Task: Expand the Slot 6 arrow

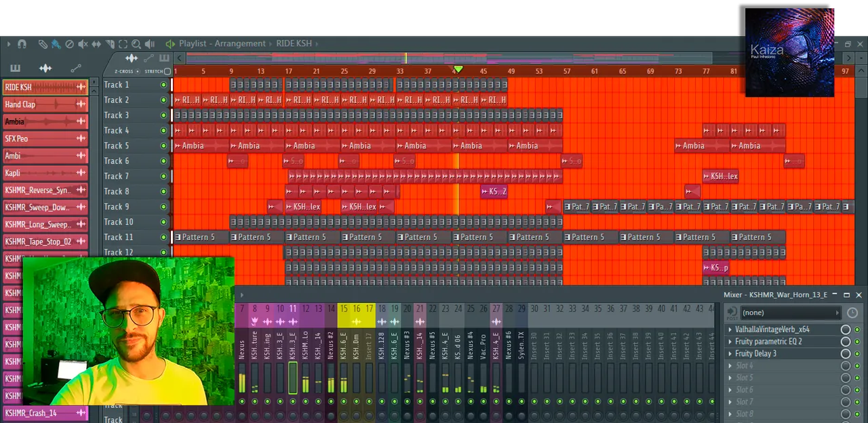Action: click(x=730, y=390)
